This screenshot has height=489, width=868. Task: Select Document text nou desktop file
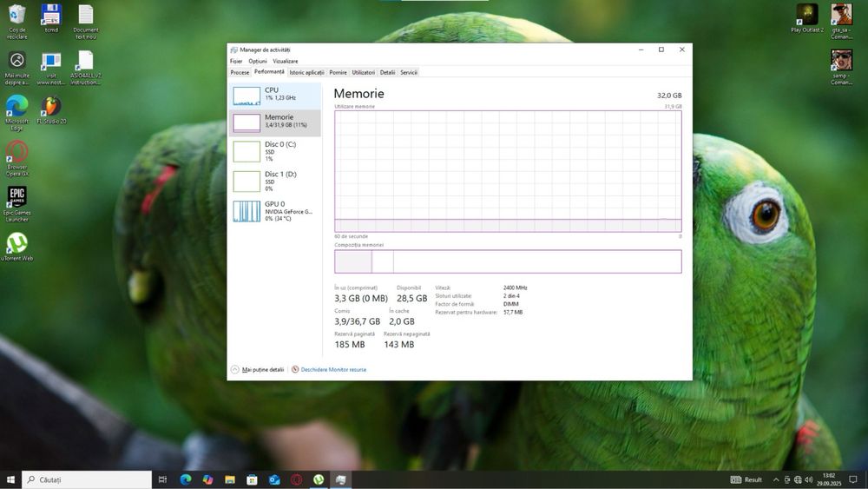(x=86, y=23)
